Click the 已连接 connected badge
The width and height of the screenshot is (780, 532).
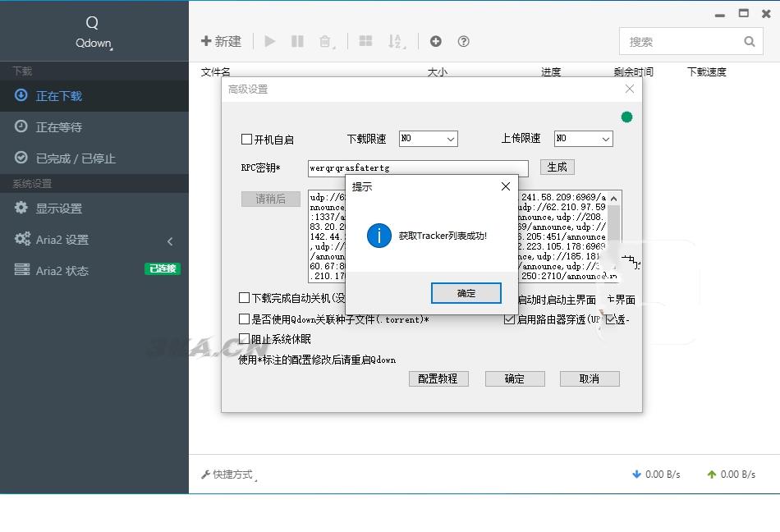[x=163, y=269]
